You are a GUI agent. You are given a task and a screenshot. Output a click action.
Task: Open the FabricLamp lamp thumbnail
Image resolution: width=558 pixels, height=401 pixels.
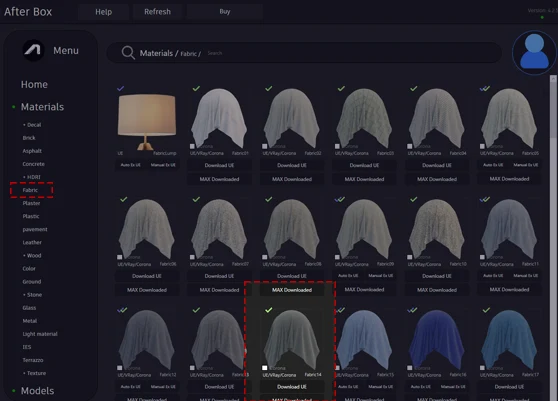pyautogui.click(x=147, y=121)
